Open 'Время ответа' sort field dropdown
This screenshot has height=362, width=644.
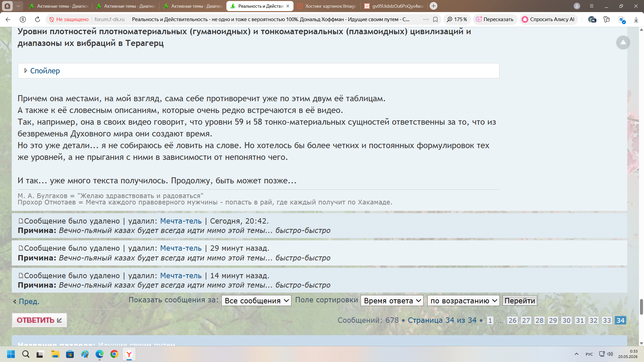tap(392, 301)
